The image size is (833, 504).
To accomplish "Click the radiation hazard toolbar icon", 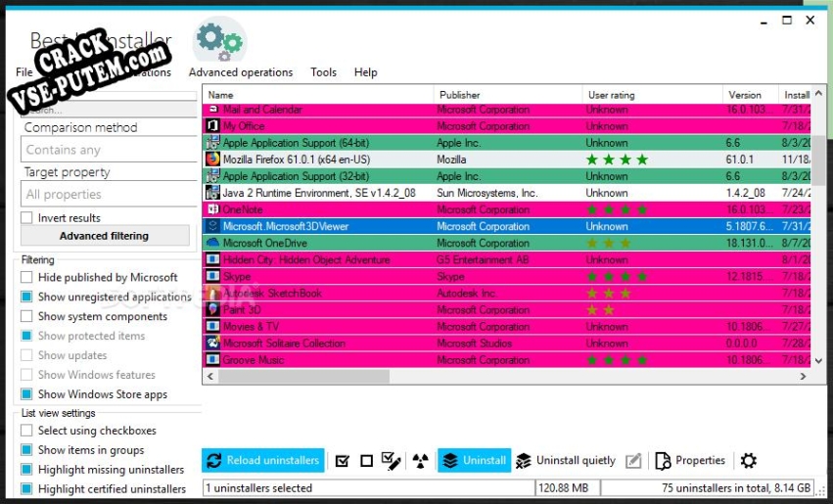I will tap(420, 461).
